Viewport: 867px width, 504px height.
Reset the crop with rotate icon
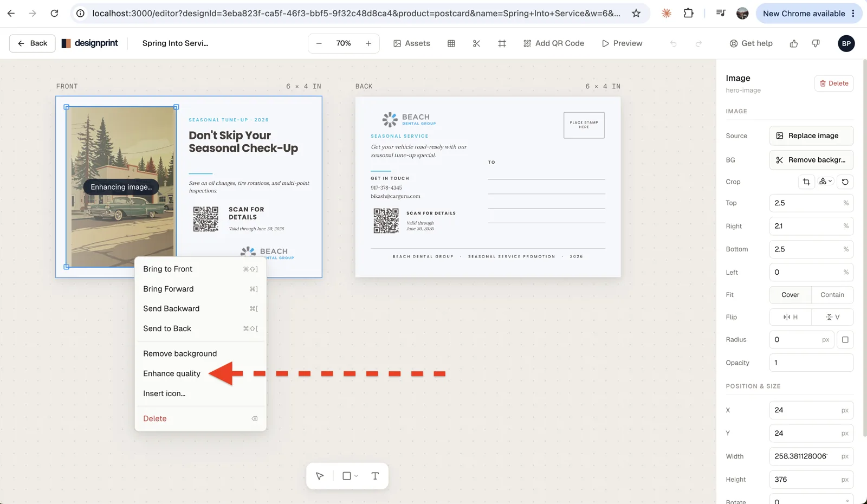[845, 182]
